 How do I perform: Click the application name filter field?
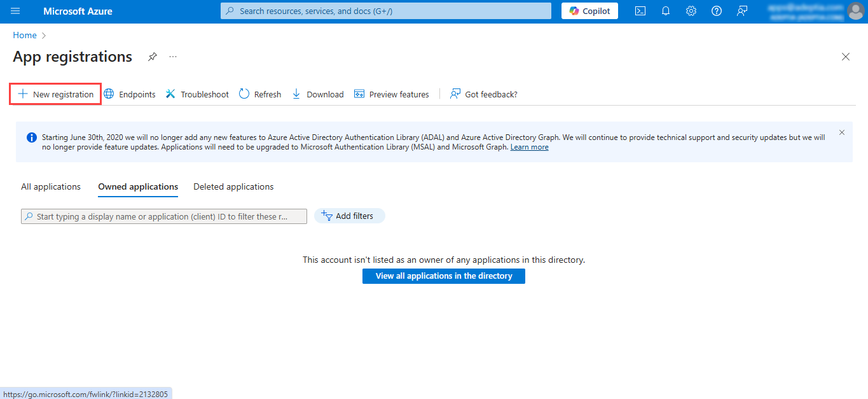[x=164, y=216]
